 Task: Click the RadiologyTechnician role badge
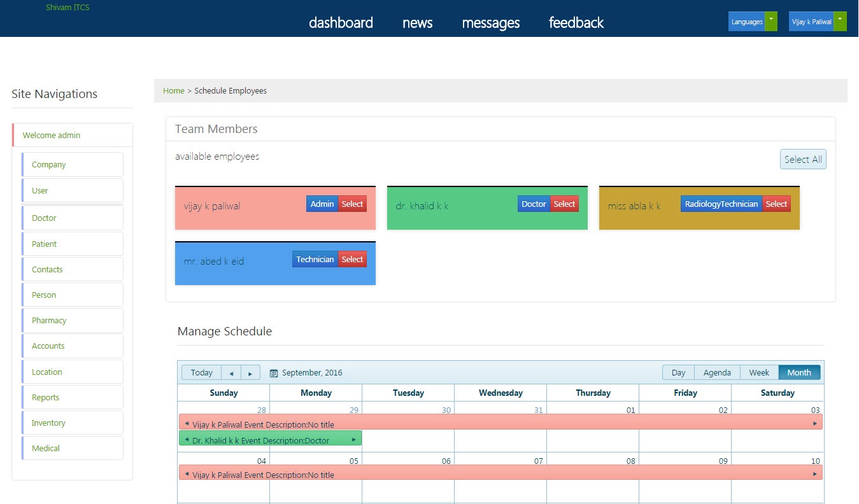721,204
